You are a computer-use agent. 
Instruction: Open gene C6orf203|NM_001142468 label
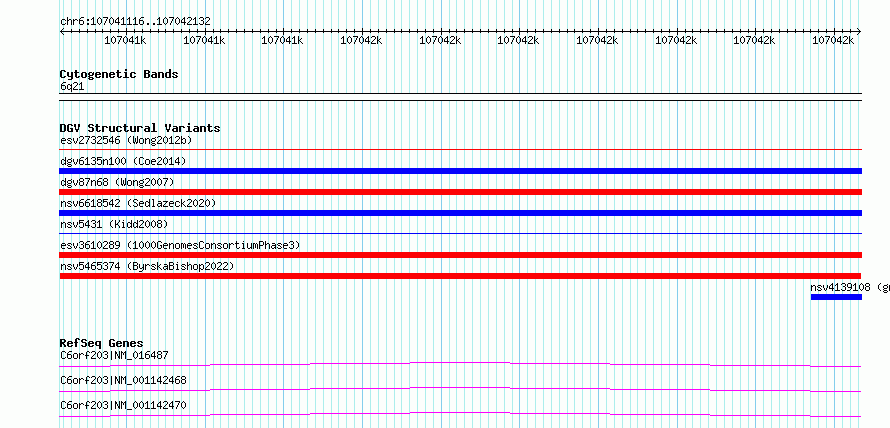tap(123, 380)
